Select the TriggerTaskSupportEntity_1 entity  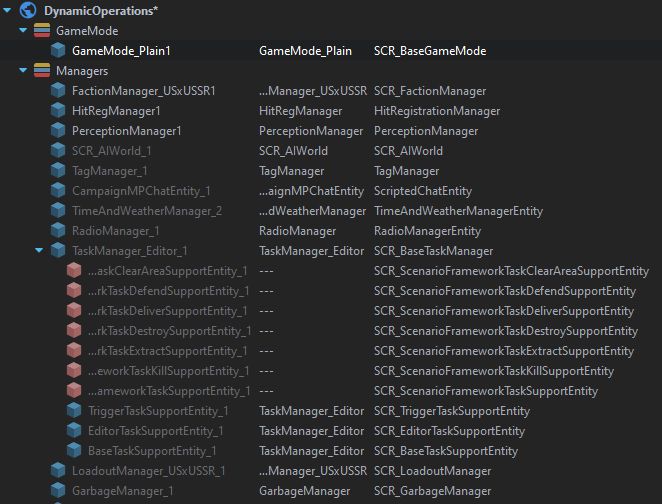click(158, 411)
